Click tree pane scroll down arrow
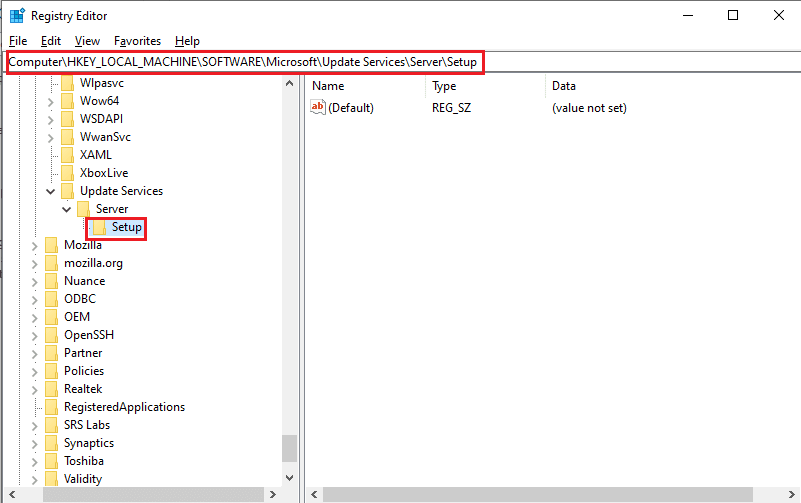 (290, 478)
